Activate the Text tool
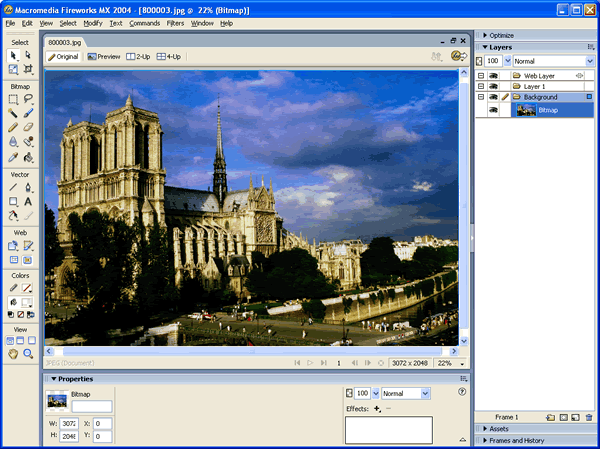The width and height of the screenshot is (600, 449). click(28, 201)
